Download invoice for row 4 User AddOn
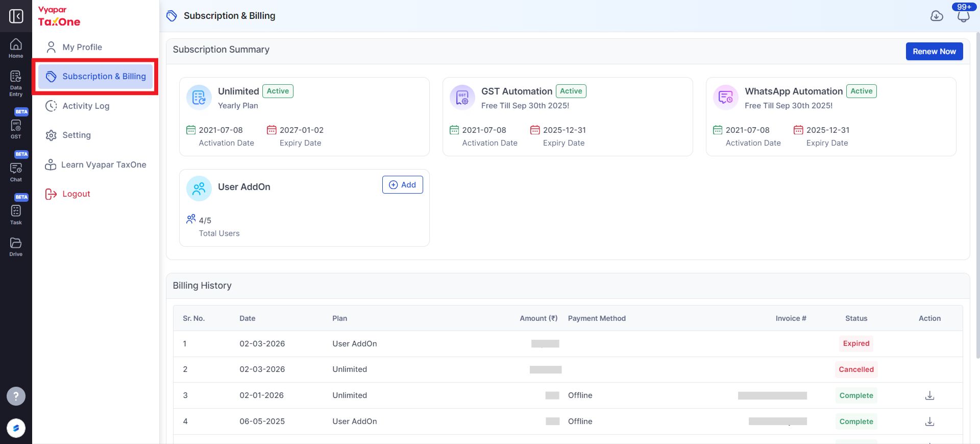980x444 pixels. [x=929, y=422]
